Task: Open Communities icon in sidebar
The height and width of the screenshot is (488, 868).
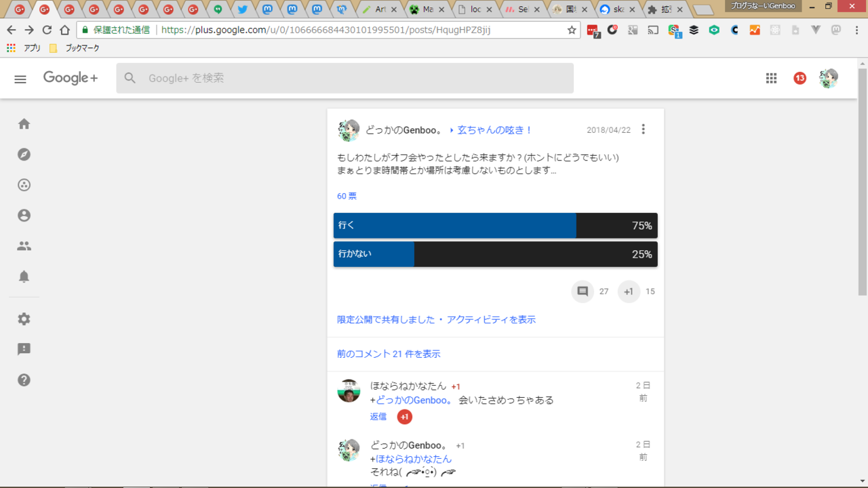Action: coord(24,185)
